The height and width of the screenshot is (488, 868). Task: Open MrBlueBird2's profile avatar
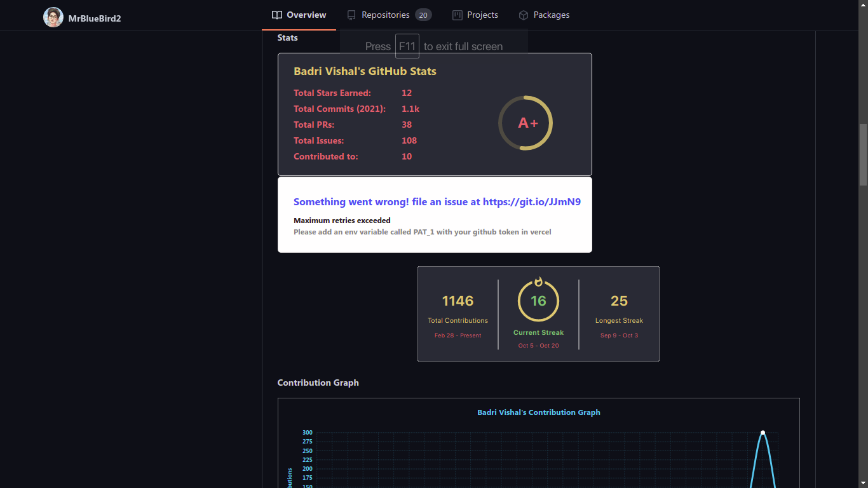[x=53, y=17]
